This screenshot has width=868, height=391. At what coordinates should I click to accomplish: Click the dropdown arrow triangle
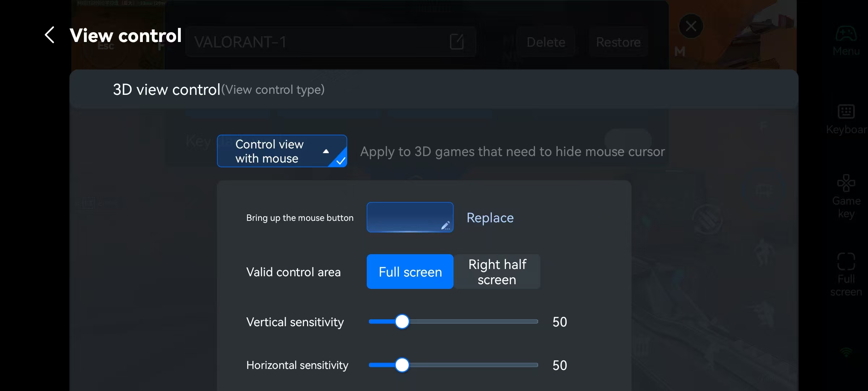tap(325, 151)
